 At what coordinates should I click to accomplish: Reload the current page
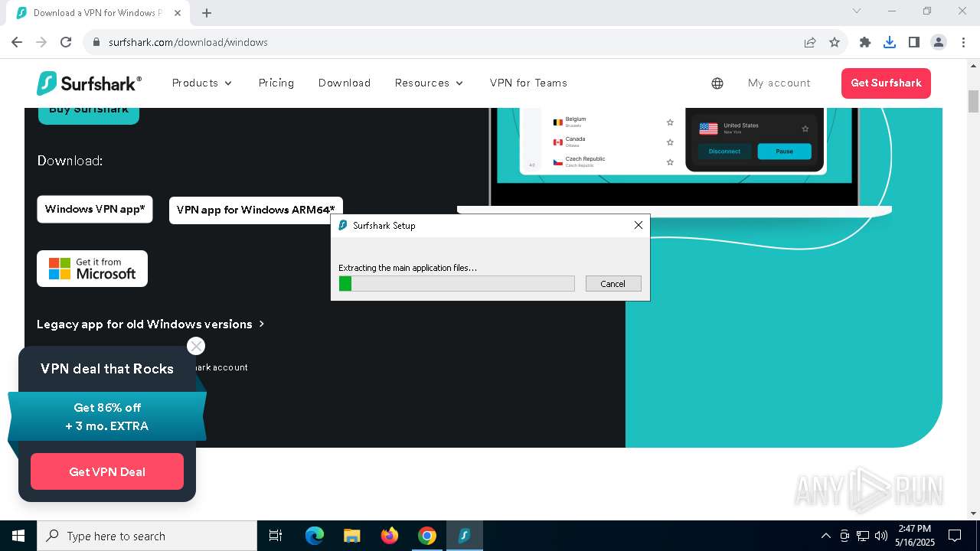tap(66, 42)
